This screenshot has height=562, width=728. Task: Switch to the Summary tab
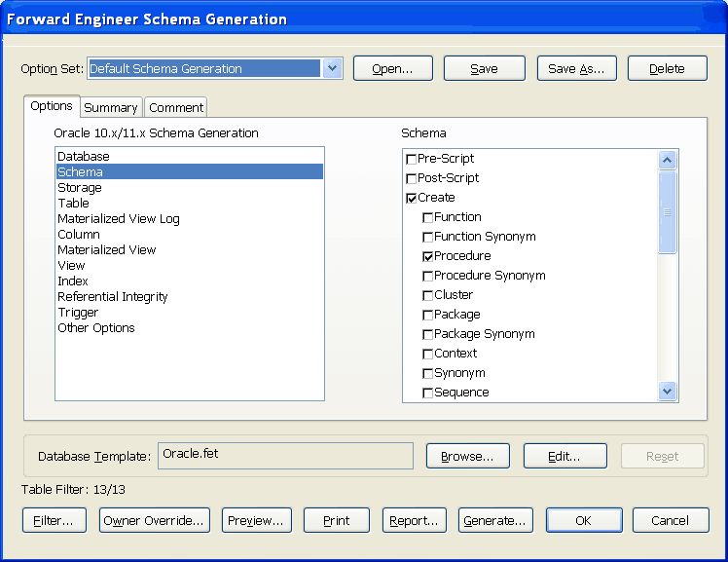(110, 108)
